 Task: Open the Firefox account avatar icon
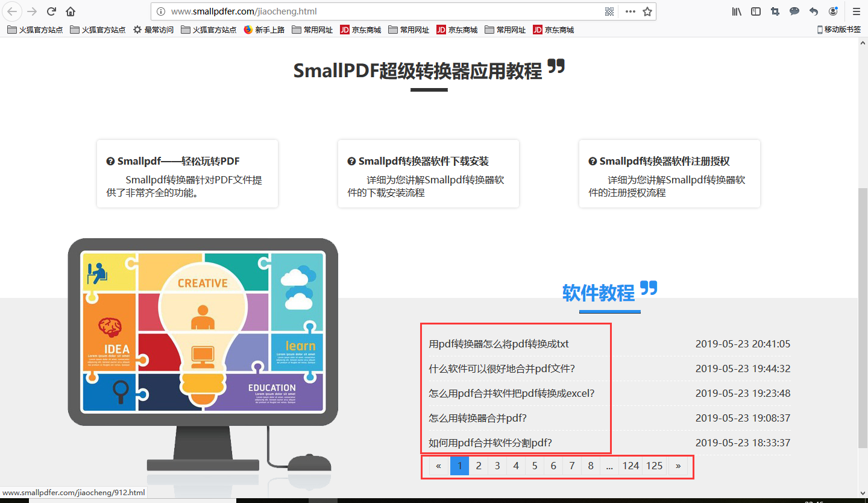pos(833,11)
